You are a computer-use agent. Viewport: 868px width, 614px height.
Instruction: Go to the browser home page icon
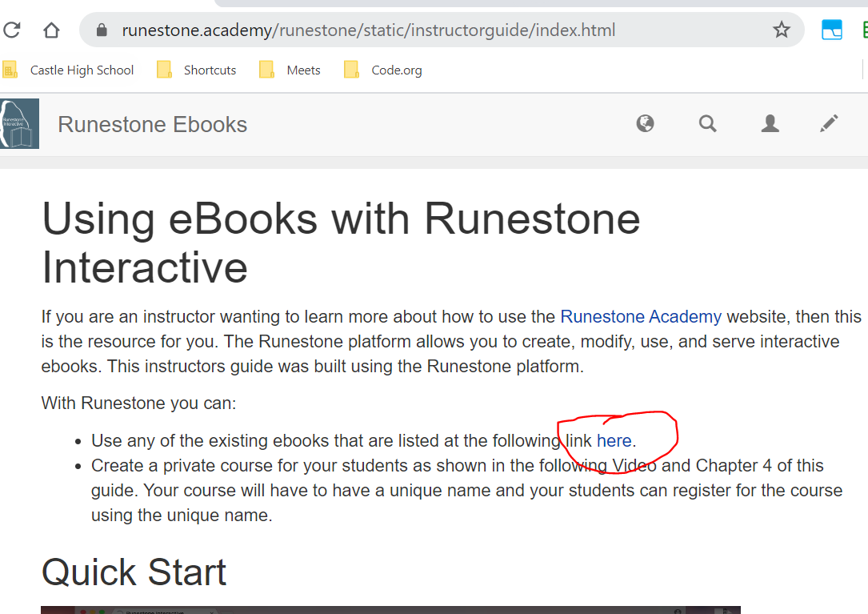tap(51, 30)
